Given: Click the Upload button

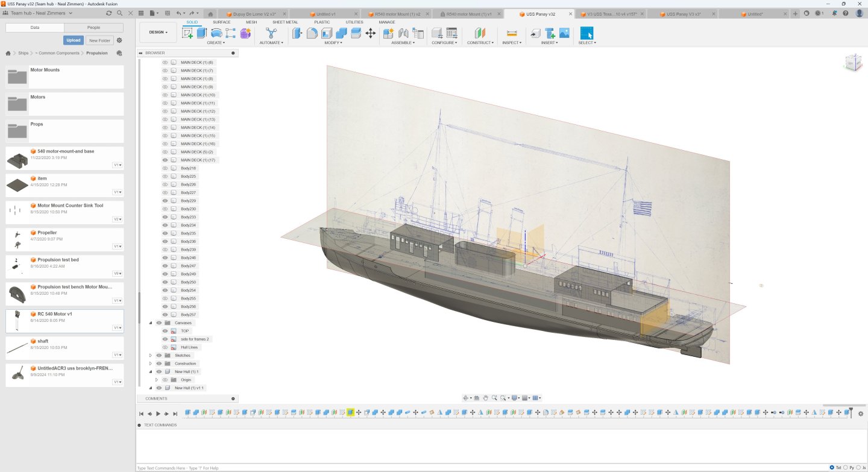Looking at the screenshot, I should pyautogui.click(x=74, y=40).
